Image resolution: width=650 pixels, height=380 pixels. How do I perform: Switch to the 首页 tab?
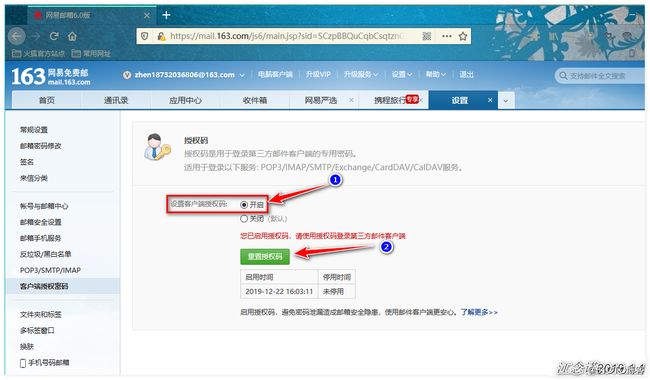click(46, 100)
